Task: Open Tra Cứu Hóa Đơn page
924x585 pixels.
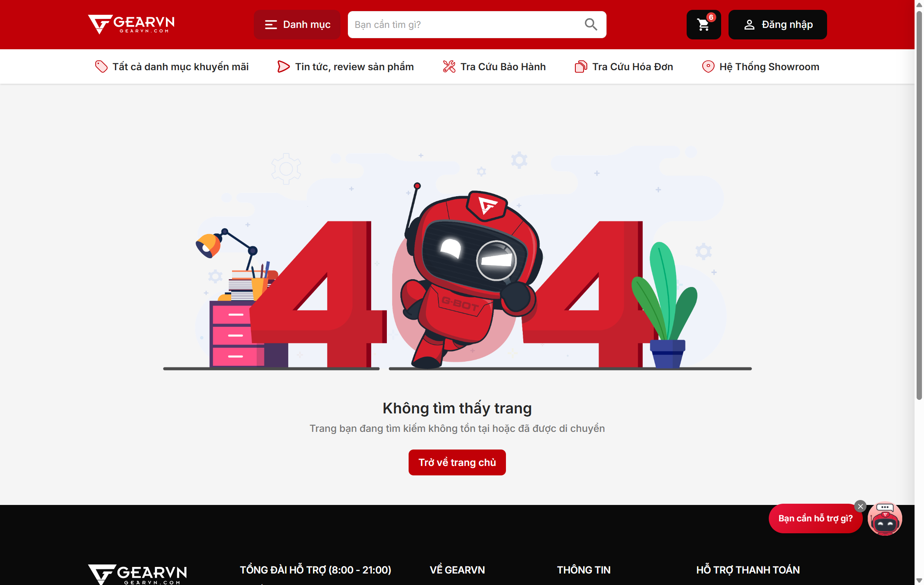Action: click(623, 67)
